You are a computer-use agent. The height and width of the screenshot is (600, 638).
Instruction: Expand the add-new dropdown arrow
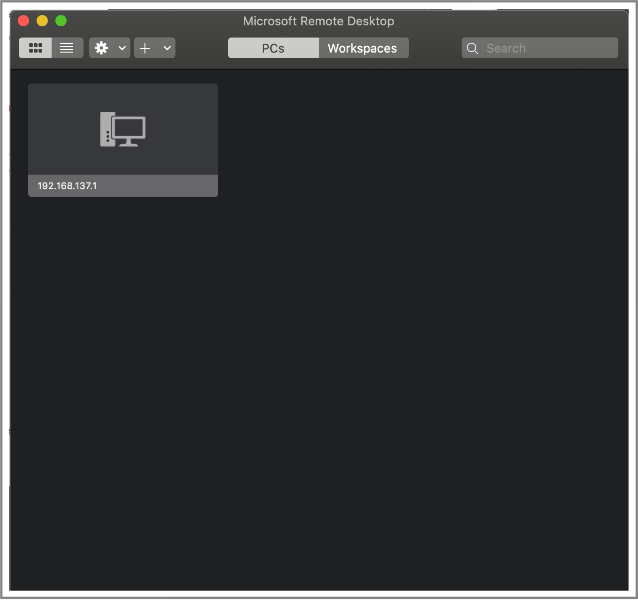click(167, 48)
